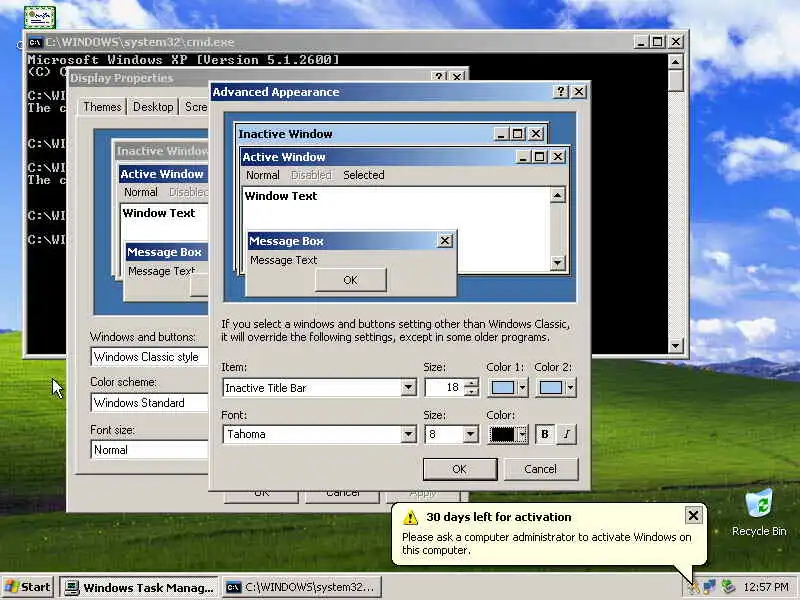800x600 pixels.
Task: Click the 30 days left for activation text
Action: coord(498,517)
